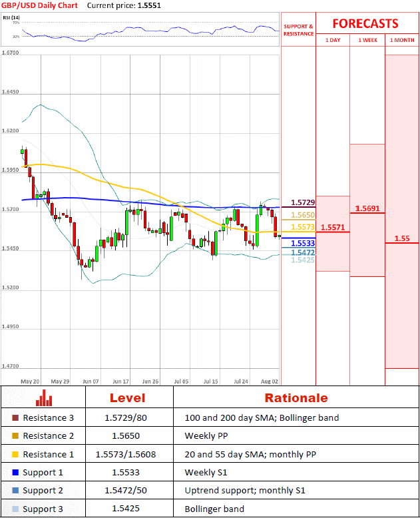Select the 1 DAY forecast column header

click(333, 40)
